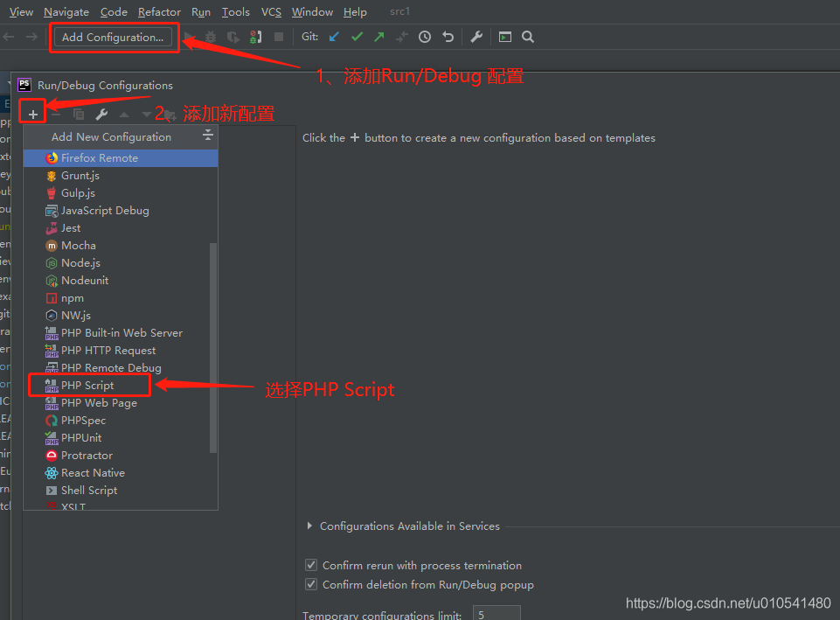
Task: Open the View menu
Action: (21, 11)
